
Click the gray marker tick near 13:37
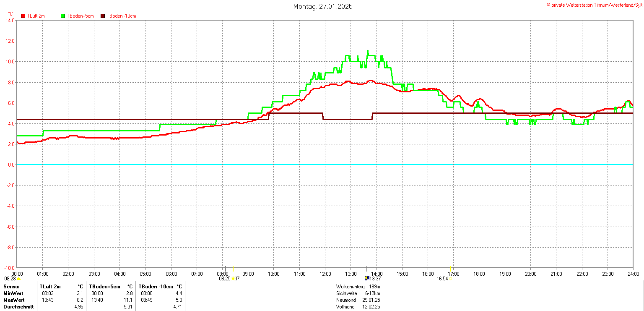pyautogui.click(x=367, y=269)
